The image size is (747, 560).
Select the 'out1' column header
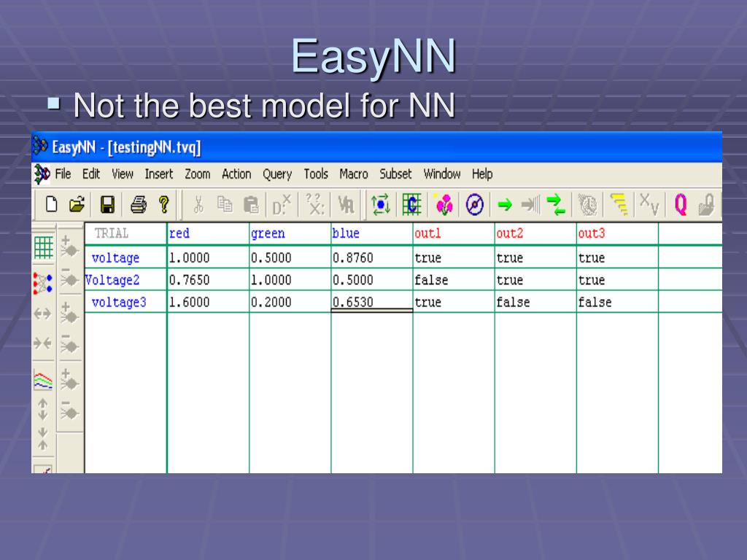tap(454, 234)
